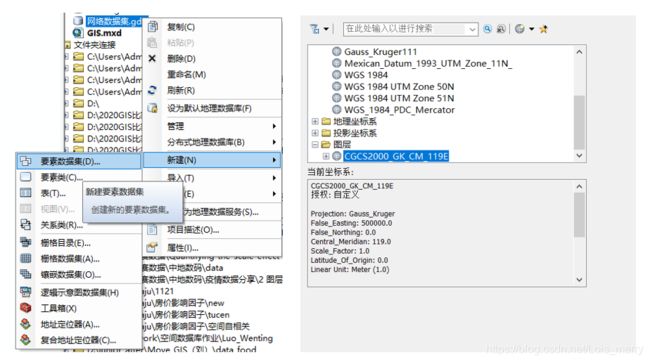Click 'Central_Meridian: 119.0' text line
Image resolution: width=650 pixels, height=362 pixels.
[351, 241]
